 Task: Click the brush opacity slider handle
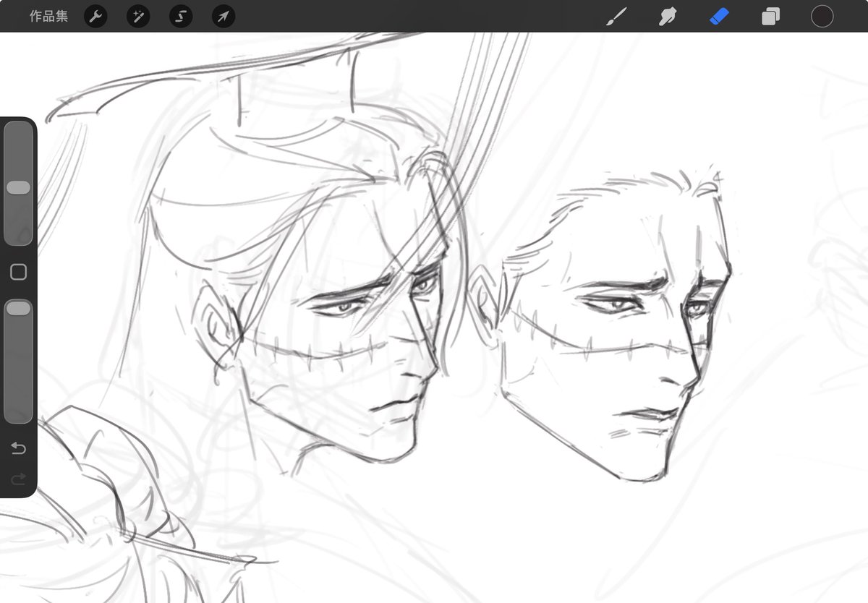[x=18, y=309]
